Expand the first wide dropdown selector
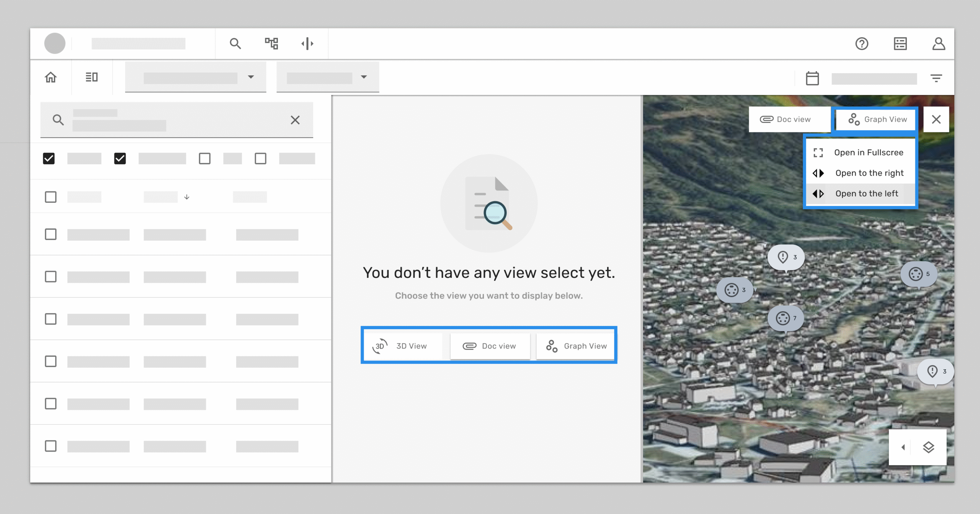 click(x=250, y=77)
